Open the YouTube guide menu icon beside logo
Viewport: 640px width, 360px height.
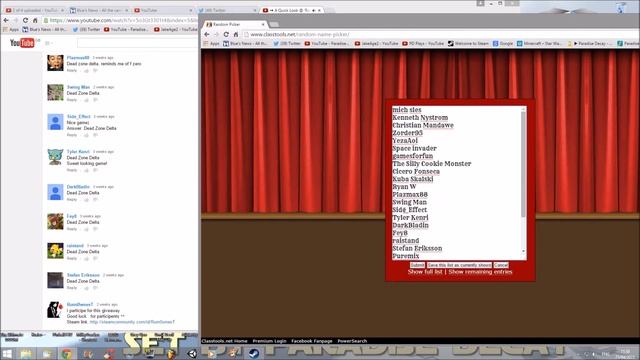tap(48, 43)
